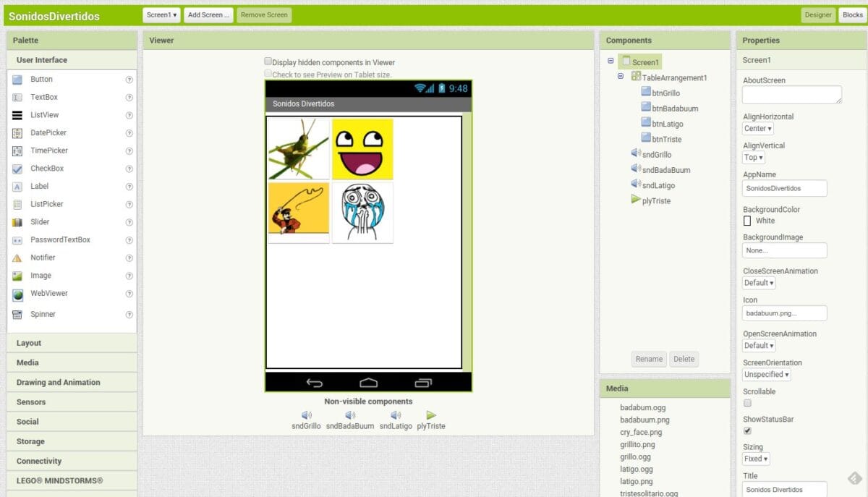
Task: Click the AppName text field
Action: point(784,188)
